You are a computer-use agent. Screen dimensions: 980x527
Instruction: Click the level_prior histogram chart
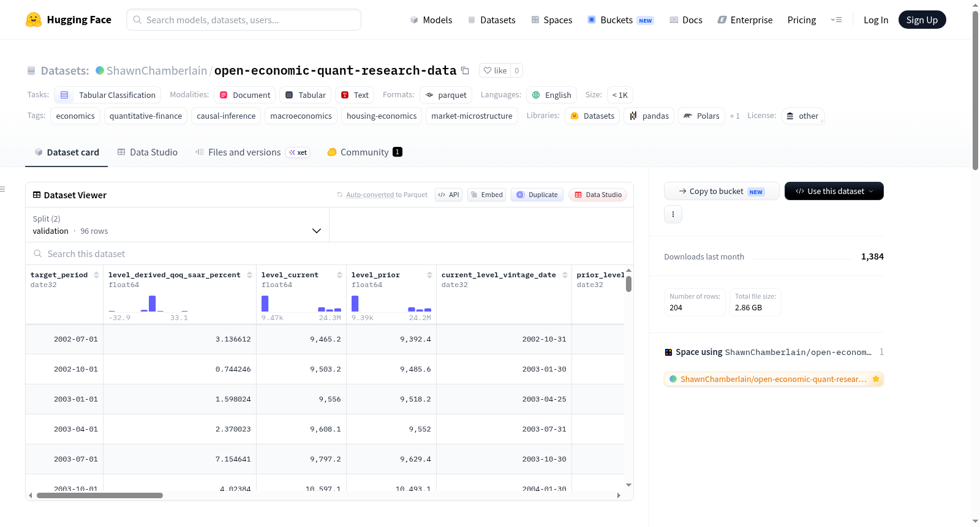(391, 304)
